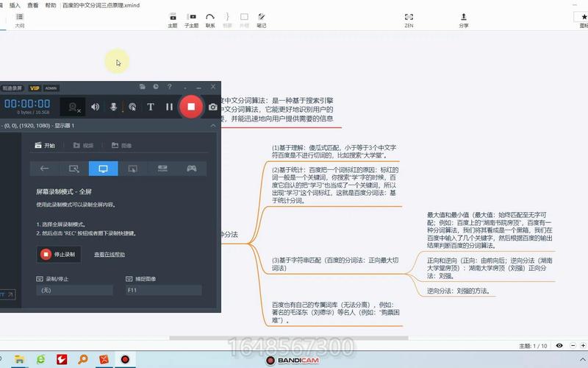Expand the system tray chevron
The height and width of the screenshot is (368, 588).
click(x=582, y=360)
